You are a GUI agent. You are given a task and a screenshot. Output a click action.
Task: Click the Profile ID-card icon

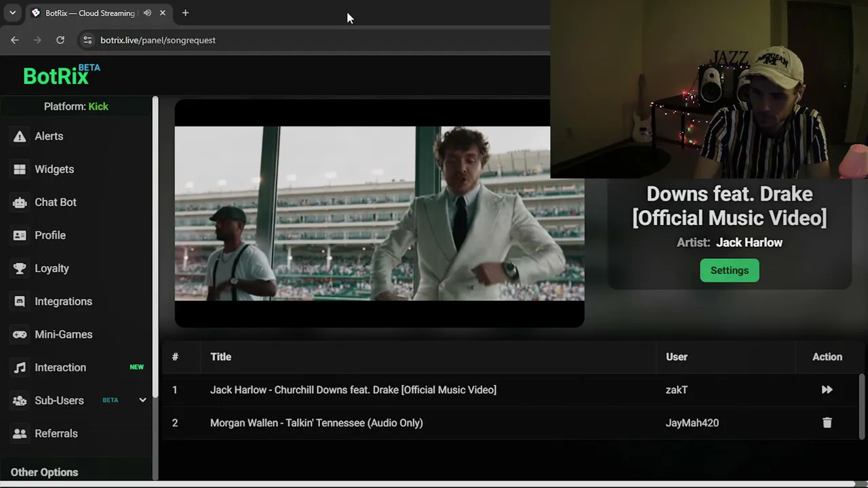[20, 235]
